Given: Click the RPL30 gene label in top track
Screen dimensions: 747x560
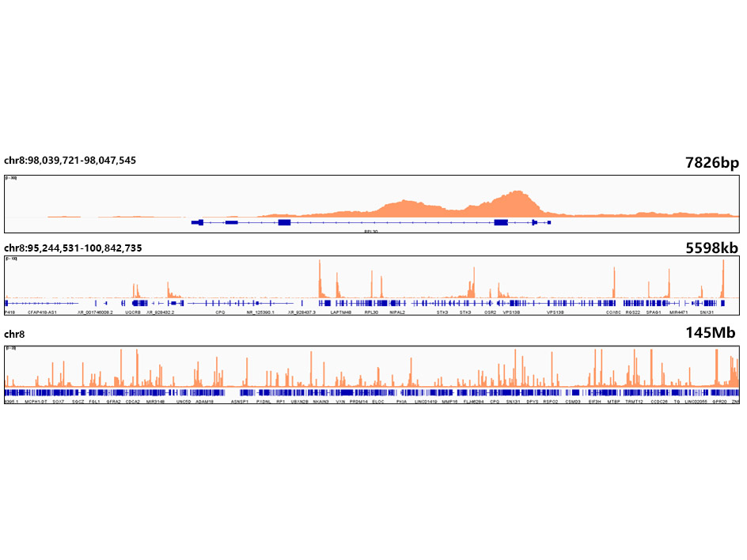Looking at the screenshot, I should coord(370,233).
